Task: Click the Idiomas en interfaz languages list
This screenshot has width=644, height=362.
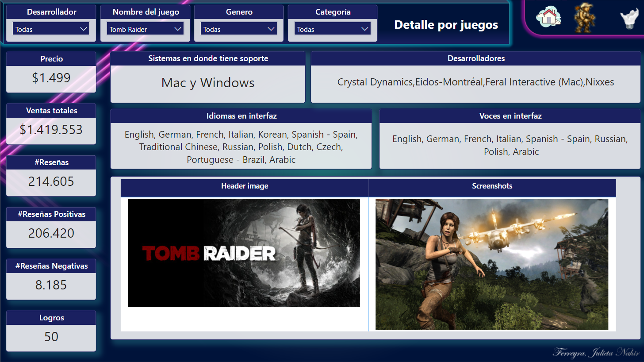Action: tap(241, 147)
